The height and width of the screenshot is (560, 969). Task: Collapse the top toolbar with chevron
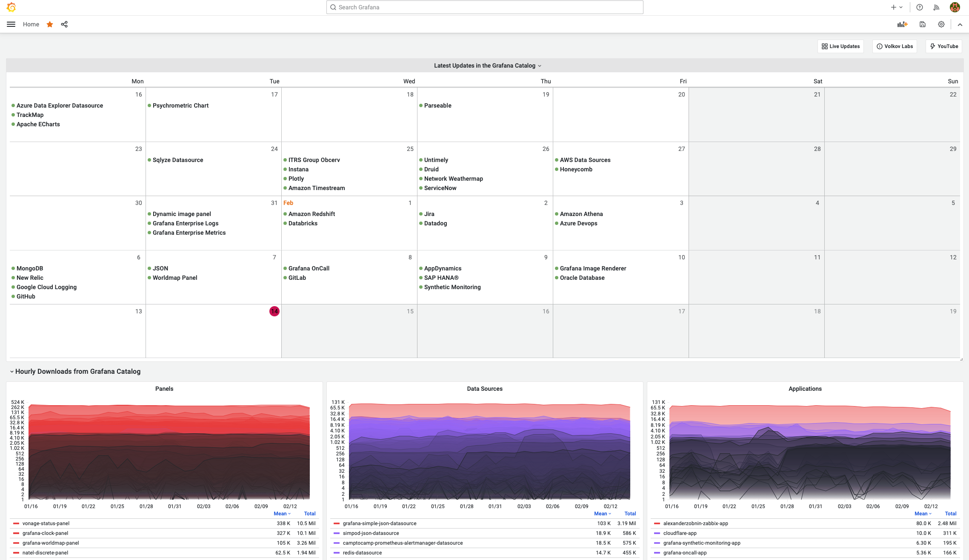click(960, 25)
